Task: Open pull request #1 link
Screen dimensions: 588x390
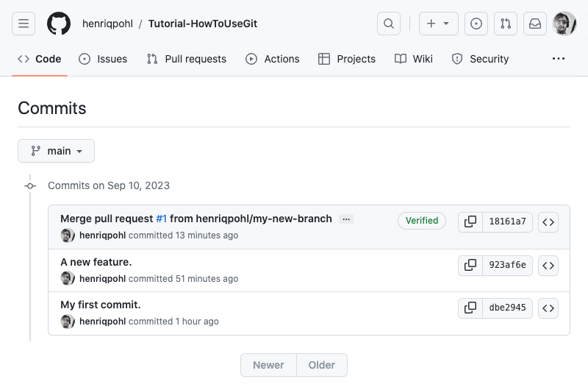Action: click(162, 219)
